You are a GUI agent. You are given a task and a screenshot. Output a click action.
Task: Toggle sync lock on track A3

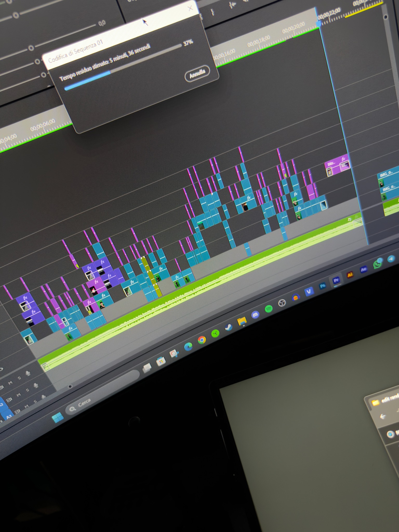[x=18, y=411]
